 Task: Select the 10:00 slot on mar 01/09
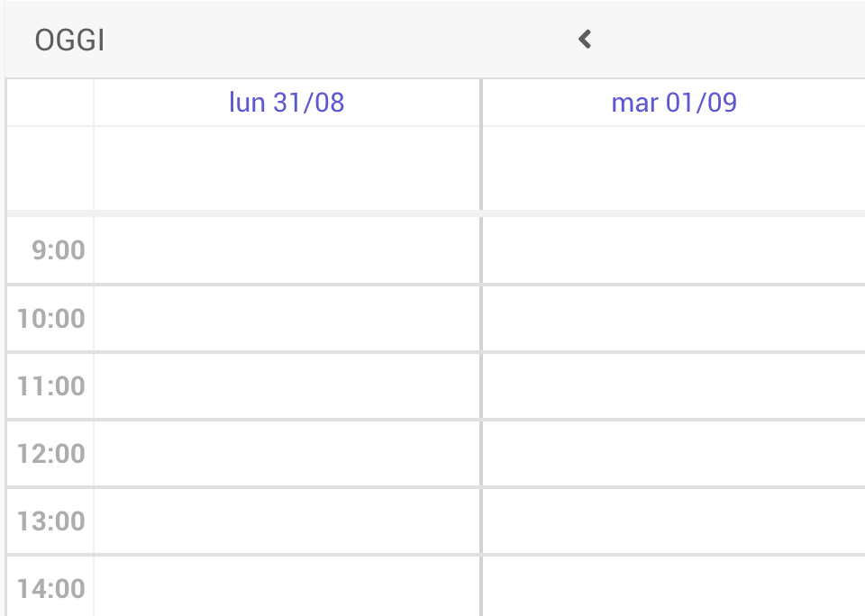tap(674, 318)
